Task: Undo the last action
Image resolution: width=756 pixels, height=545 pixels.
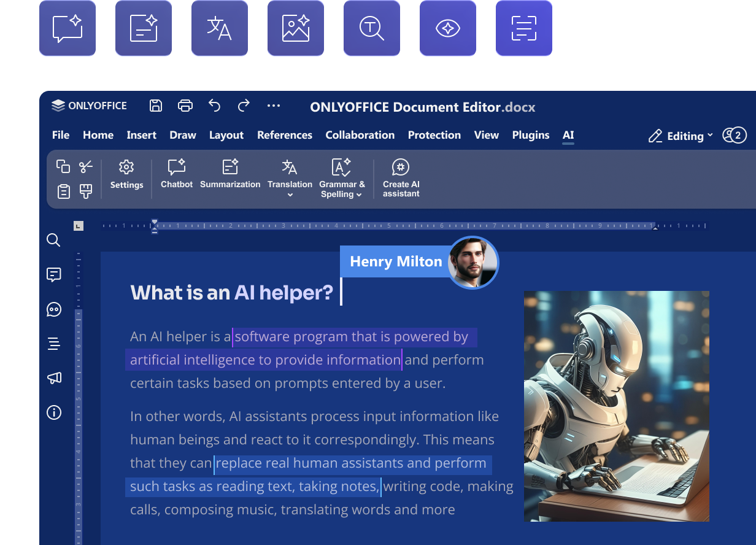Action: 214,106
